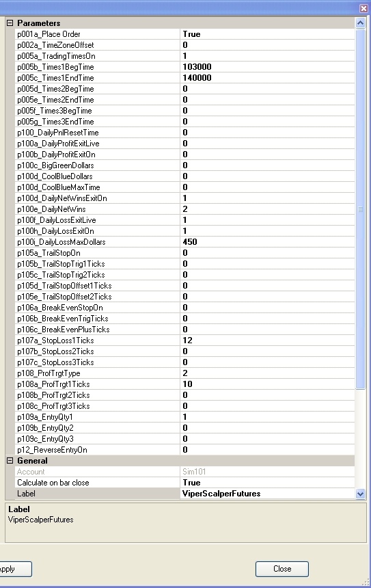
Task: Click the Apply button
Action: pos(15,569)
